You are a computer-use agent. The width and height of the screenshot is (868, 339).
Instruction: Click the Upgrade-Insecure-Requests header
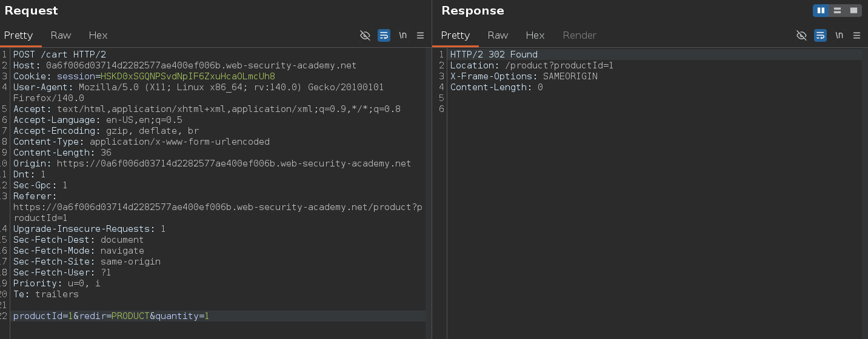pos(89,229)
